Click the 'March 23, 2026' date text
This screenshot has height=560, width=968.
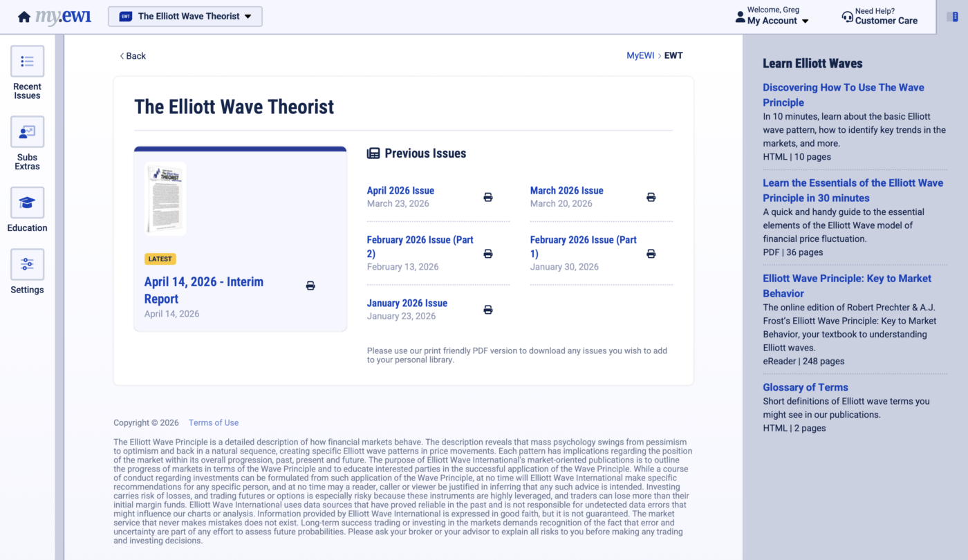pyautogui.click(x=398, y=204)
